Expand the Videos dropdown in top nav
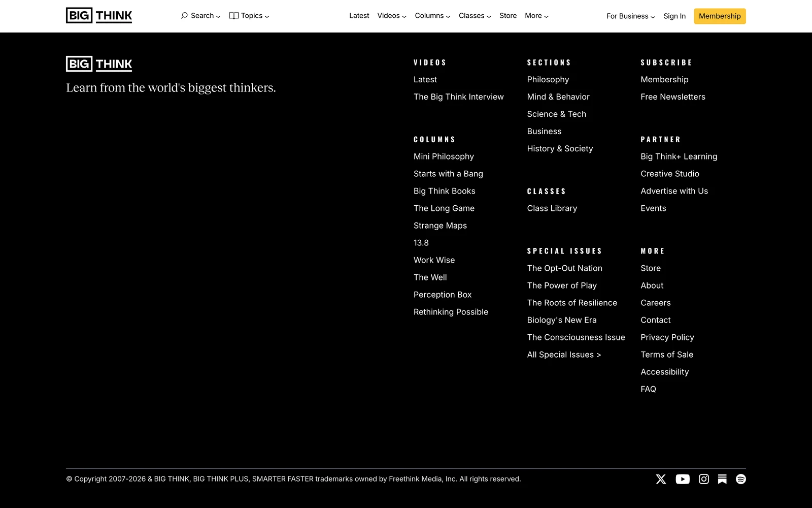The image size is (812, 508). 392,16
